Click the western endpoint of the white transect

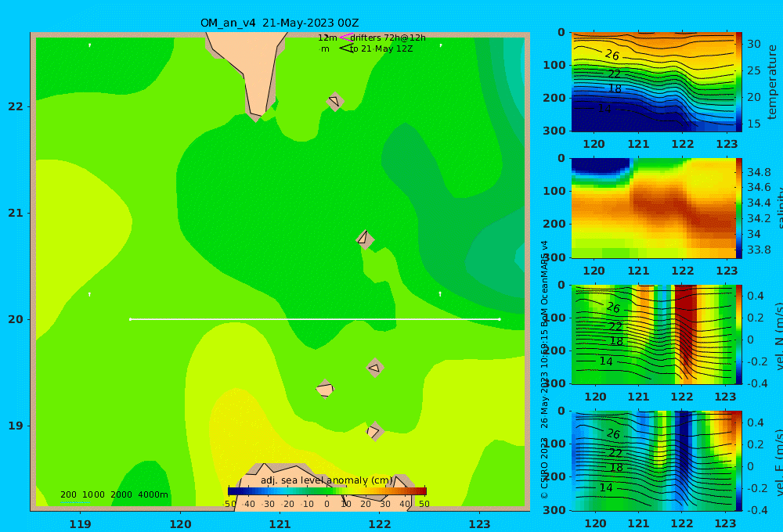click(130, 319)
